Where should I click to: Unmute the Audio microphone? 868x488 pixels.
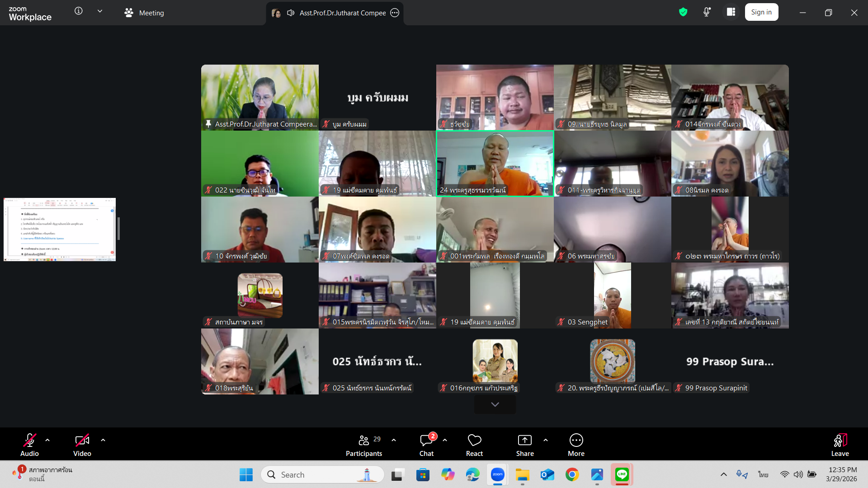click(x=29, y=445)
